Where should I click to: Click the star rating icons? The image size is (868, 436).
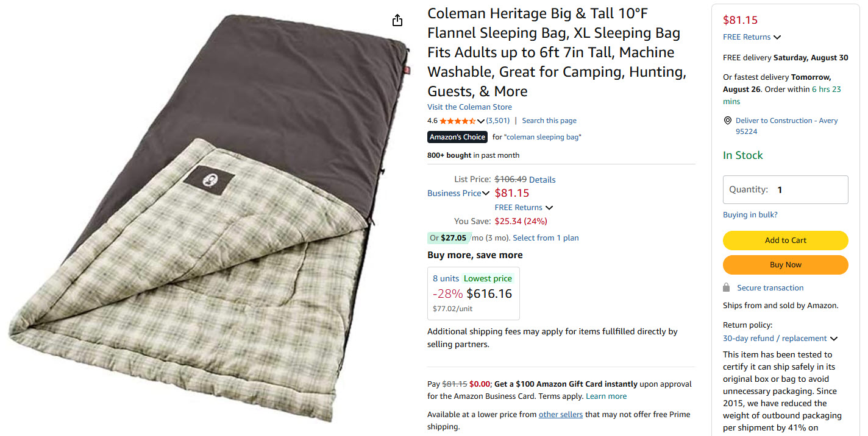458,121
